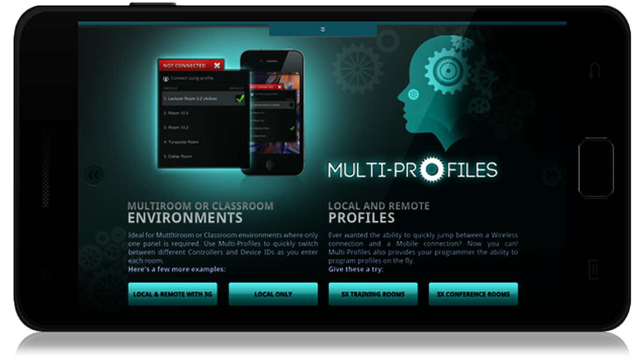The width and height of the screenshot is (644, 358).
Task: Expand the pull-down chevron tab at top
Action: 323,29
